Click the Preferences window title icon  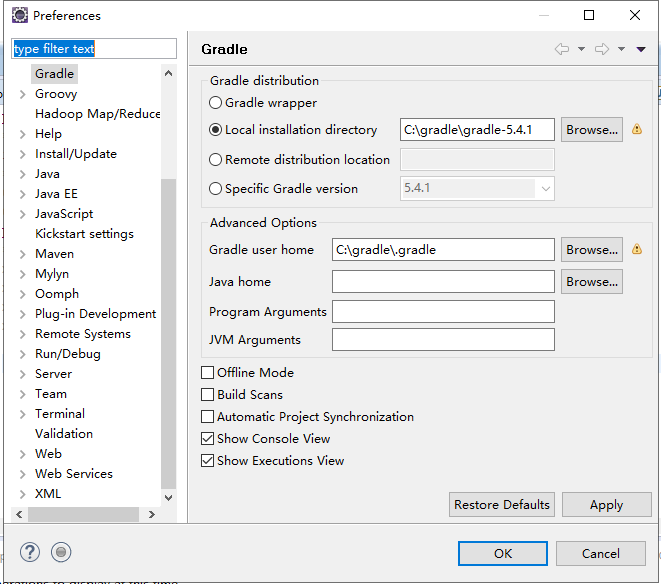pos(19,16)
